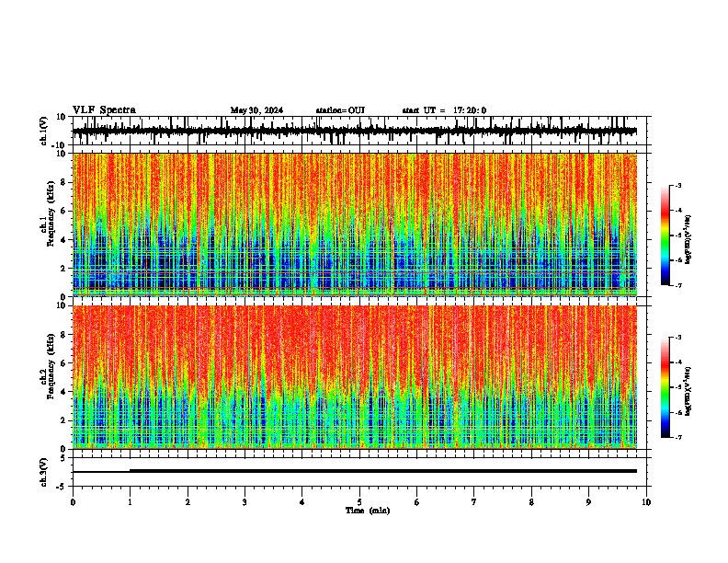Click the ch.1 'Frequency (kHz)' axis label
The image size is (728, 563).
[x=51, y=213]
